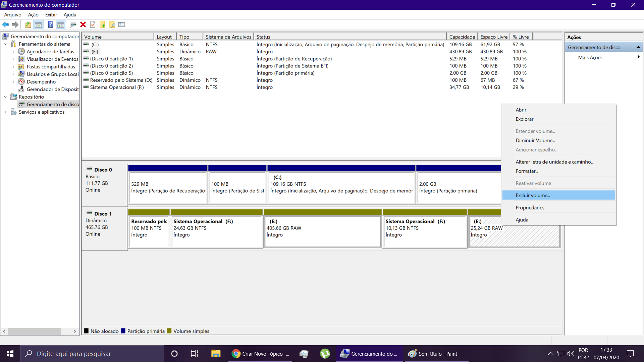
Task: Sort by the % Livre column header
Action: coord(521,37)
